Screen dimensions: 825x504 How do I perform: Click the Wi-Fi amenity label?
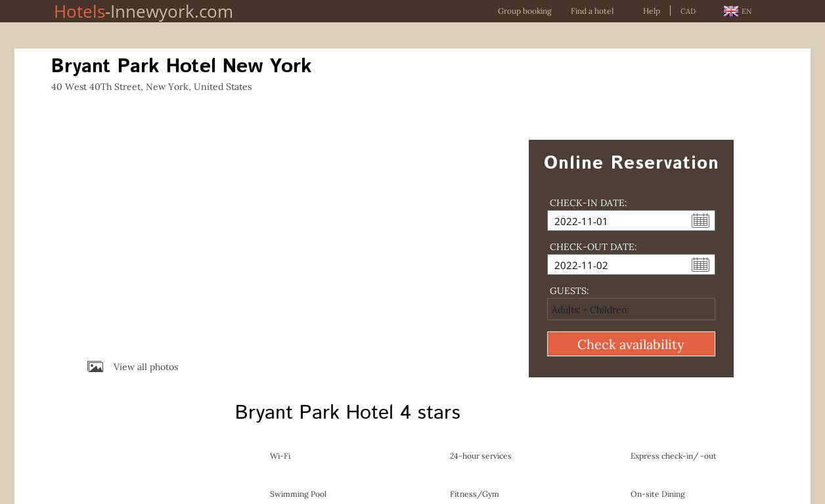(x=280, y=456)
